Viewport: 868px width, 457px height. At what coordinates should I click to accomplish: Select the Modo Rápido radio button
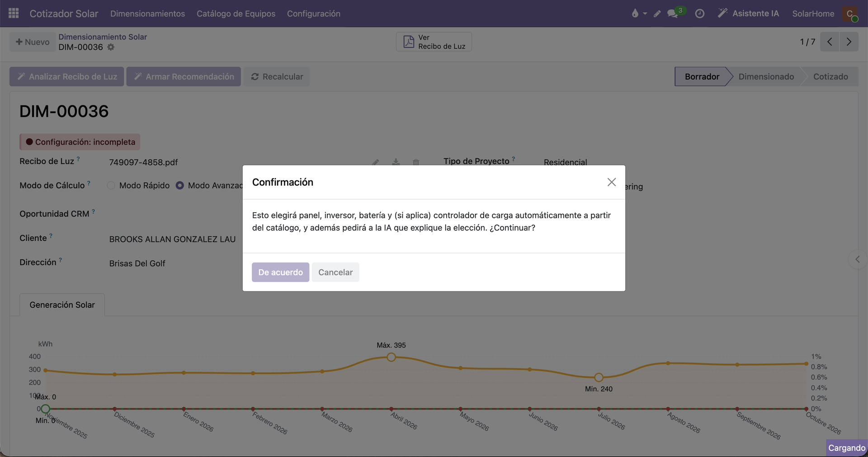pyautogui.click(x=111, y=186)
